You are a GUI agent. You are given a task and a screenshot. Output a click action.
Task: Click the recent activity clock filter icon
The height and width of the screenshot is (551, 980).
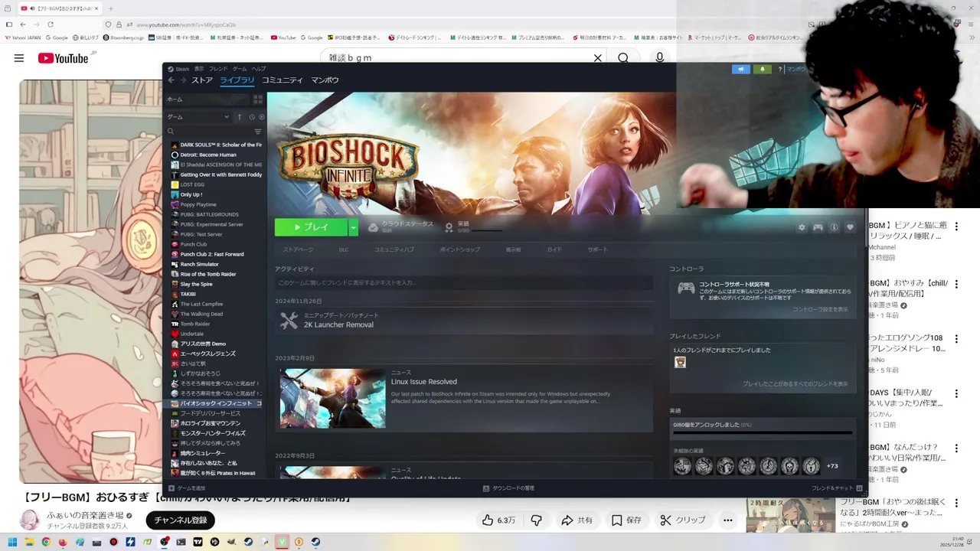pyautogui.click(x=251, y=117)
